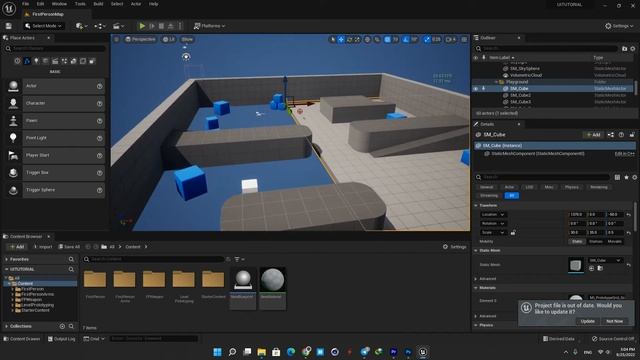640x360 pixels.
Task: Open the Blueprints toolbar dropdown
Action: 100,26
